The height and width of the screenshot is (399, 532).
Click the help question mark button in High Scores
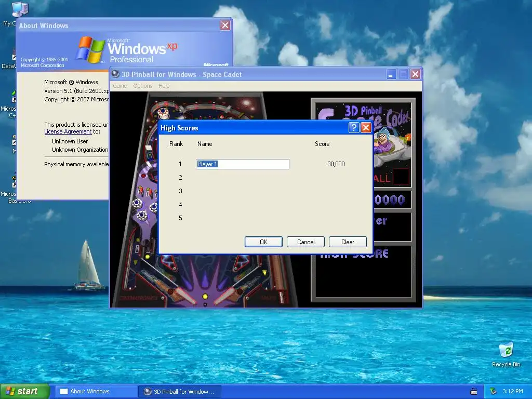[354, 128]
